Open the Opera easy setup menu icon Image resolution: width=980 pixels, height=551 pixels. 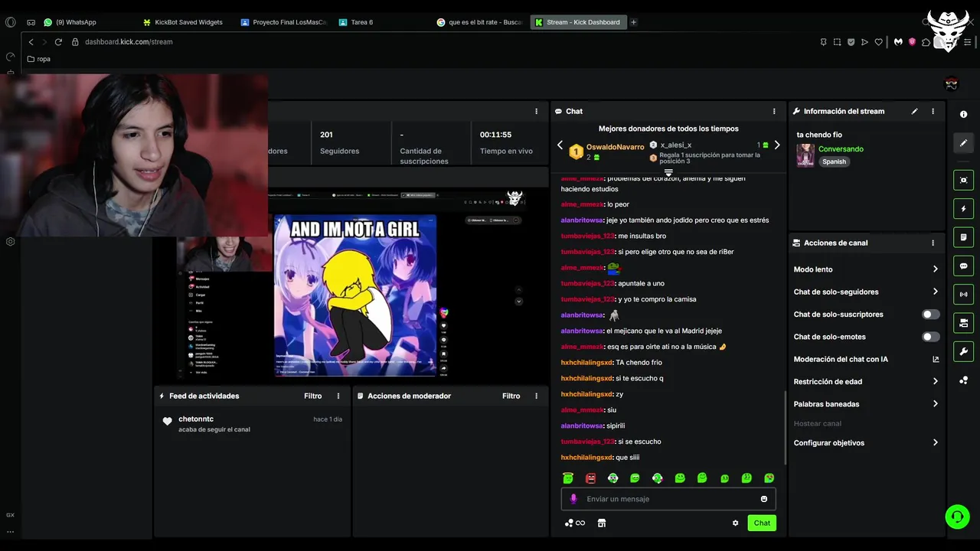[969, 42]
